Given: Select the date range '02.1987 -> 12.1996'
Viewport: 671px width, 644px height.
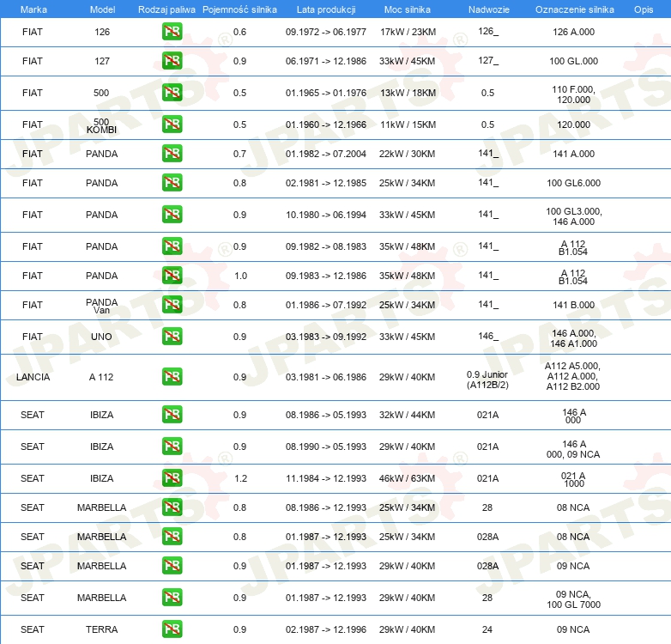Looking at the screenshot, I should pos(326,629).
